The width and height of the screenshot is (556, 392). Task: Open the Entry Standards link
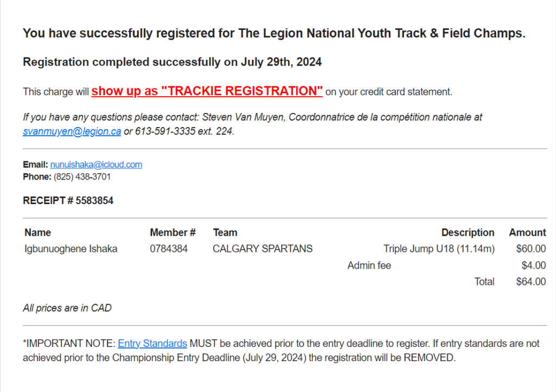coord(153,344)
